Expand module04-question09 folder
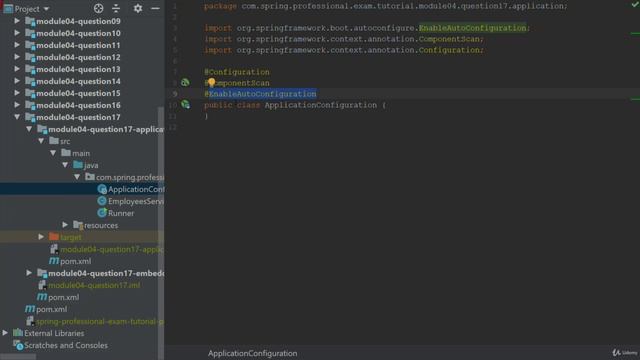The width and height of the screenshot is (640, 360). click(17, 21)
